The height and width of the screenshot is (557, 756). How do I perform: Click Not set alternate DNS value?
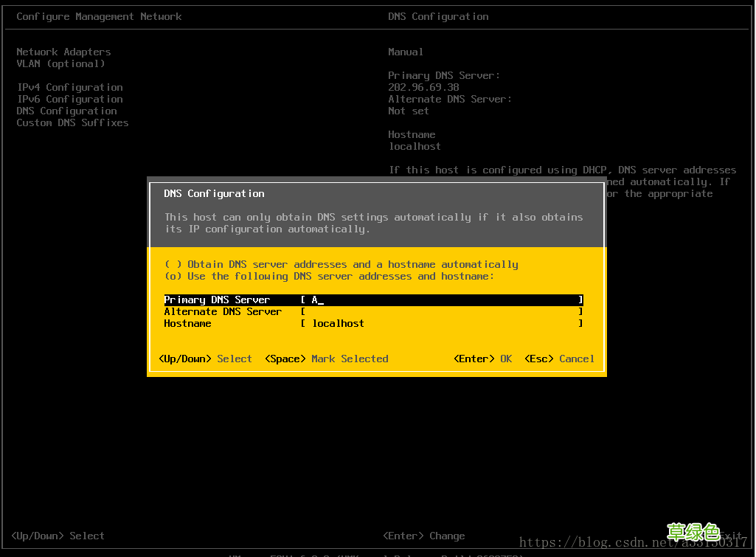(x=409, y=111)
